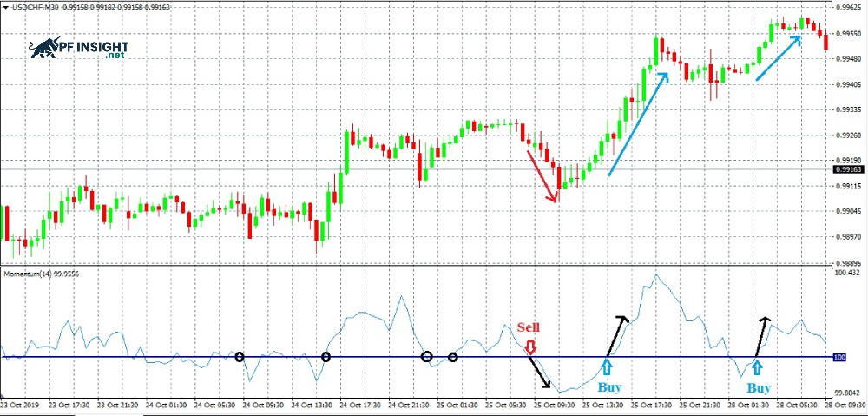Click the 100.432 momentum scale value
The height and width of the screenshot is (416, 868).
847,273
